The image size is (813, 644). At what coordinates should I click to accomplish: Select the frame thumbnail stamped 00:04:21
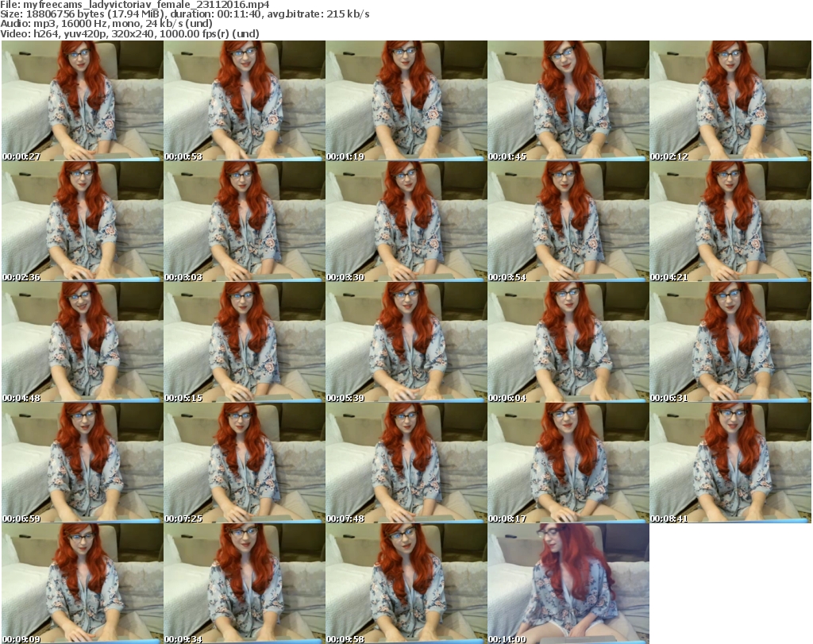click(x=730, y=222)
